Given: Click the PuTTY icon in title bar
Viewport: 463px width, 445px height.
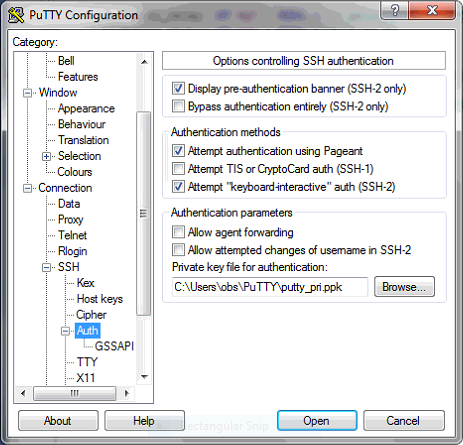Looking at the screenshot, I should [16, 15].
